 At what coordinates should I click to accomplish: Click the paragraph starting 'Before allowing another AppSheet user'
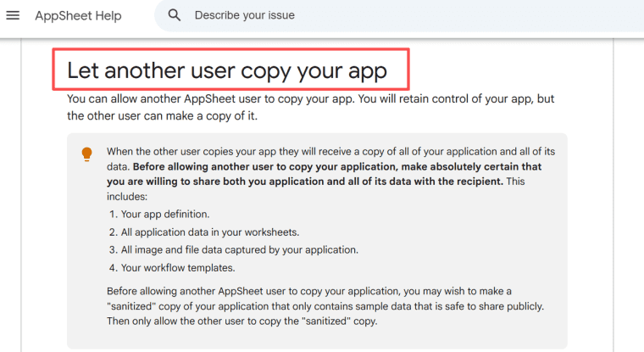click(x=325, y=306)
